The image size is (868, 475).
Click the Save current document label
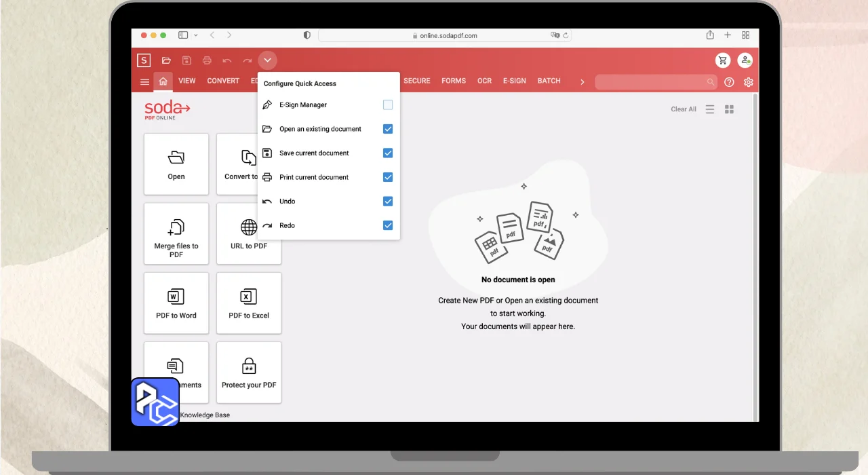pyautogui.click(x=314, y=153)
